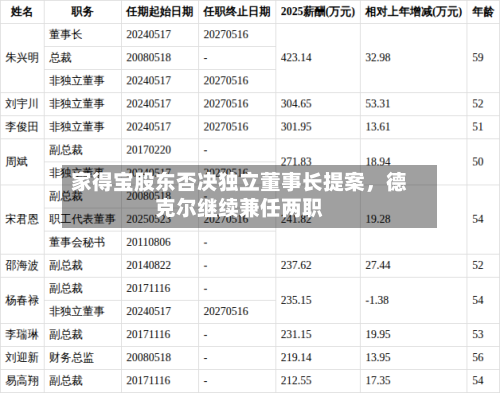
Task: Select the 任期起始日期 column header
Action: (160, 12)
